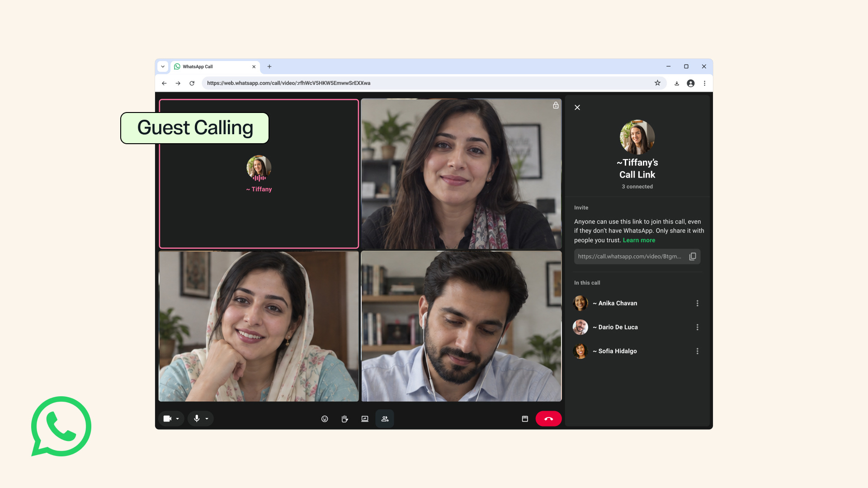Switch to the WhatsApp Call tab
This screenshot has height=488, width=868.
pos(215,66)
